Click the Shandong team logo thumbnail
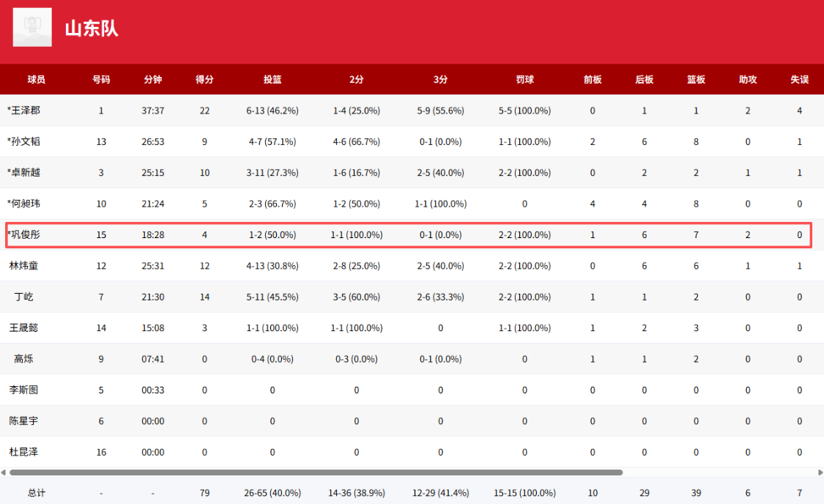 pyautogui.click(x=32, y=27)
